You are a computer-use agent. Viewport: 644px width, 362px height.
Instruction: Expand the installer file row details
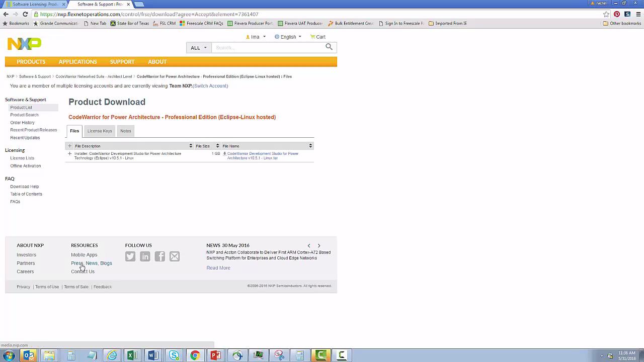pos(69,154)
